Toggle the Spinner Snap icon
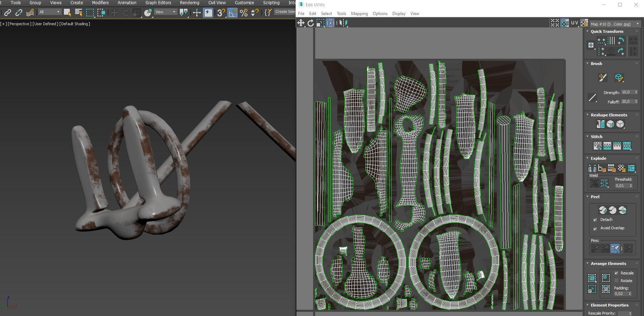Screen dimensions: 644x316 coord(255,13)
